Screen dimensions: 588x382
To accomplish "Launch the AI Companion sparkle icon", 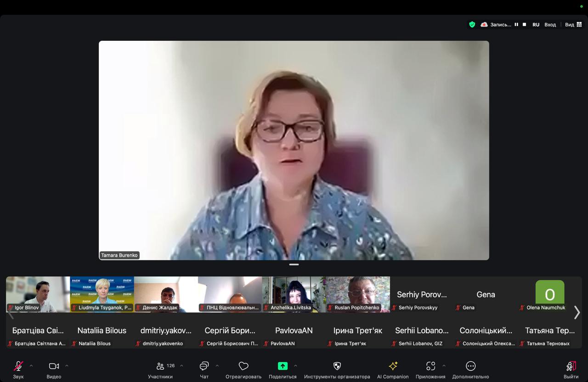I will point(393,366).
